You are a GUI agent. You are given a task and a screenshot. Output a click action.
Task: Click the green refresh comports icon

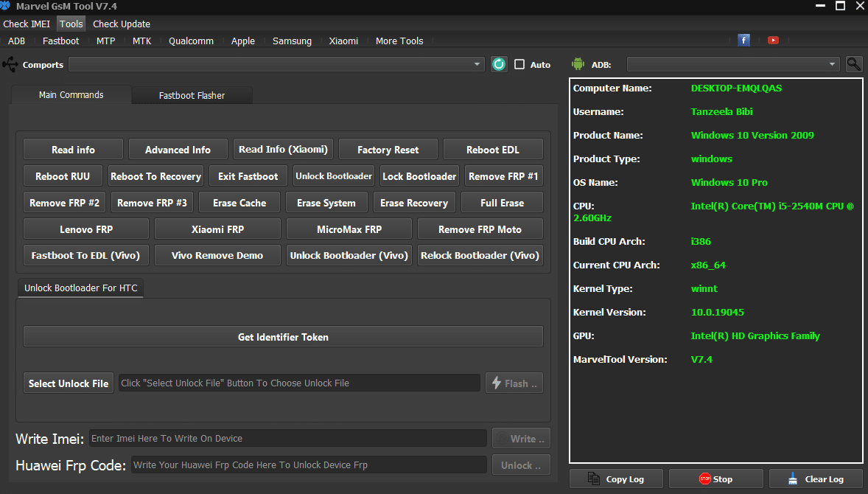point(499,64)
